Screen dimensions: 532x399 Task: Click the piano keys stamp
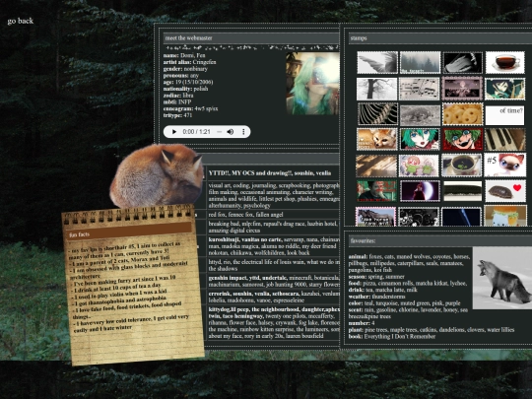click(504, 139)
